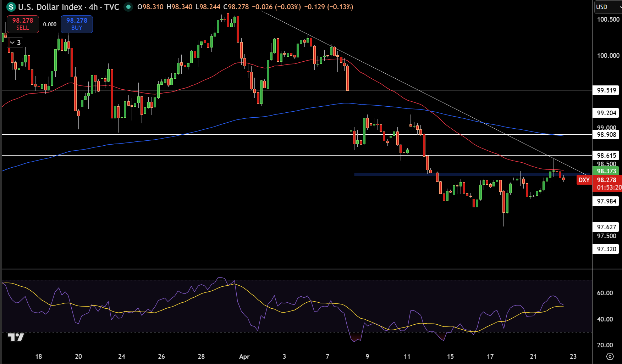Select the 99.204 price level label
The height and width of the screenshot is (364, 622).
point(606,113)
